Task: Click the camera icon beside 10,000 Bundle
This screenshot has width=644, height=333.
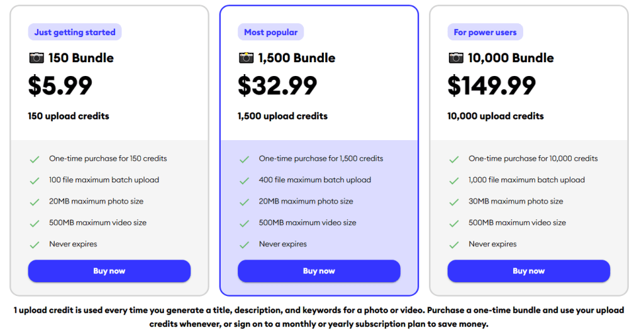Action: click(x=456, y=58)
